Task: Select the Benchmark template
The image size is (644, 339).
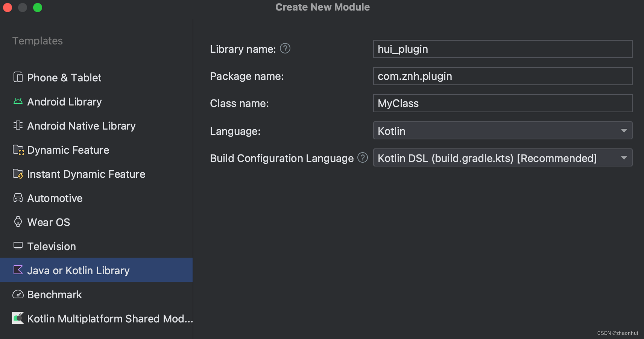Action: [x=54, y=295]
